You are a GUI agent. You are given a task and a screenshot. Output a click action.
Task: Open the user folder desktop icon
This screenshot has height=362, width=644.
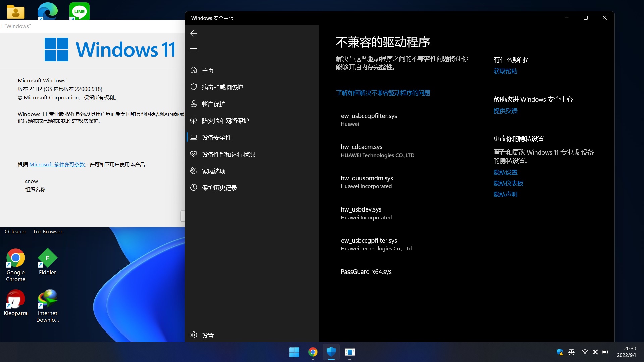15,11
